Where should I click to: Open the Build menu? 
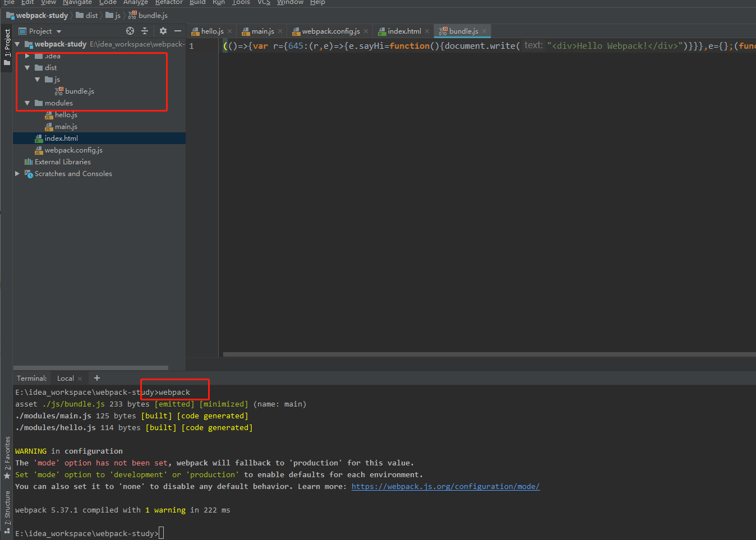coord(197,2)
